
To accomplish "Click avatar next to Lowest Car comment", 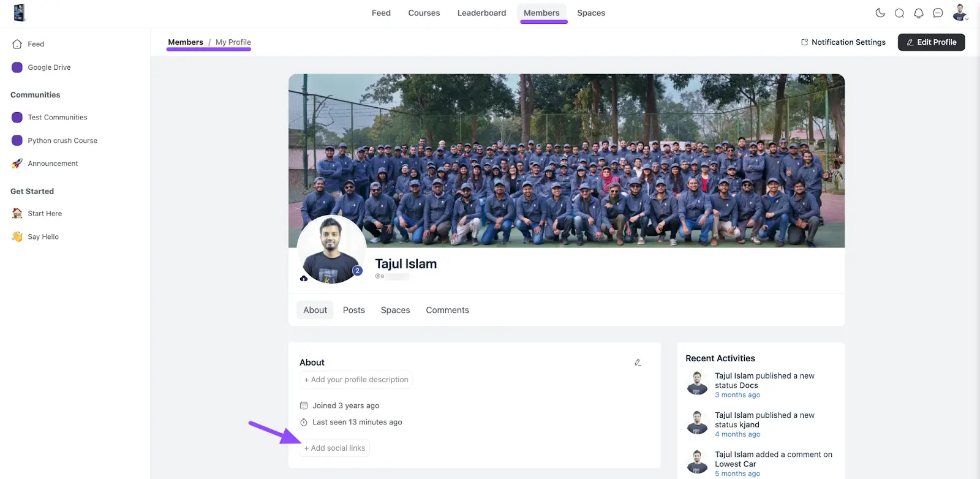I will [x=697, y=462].
